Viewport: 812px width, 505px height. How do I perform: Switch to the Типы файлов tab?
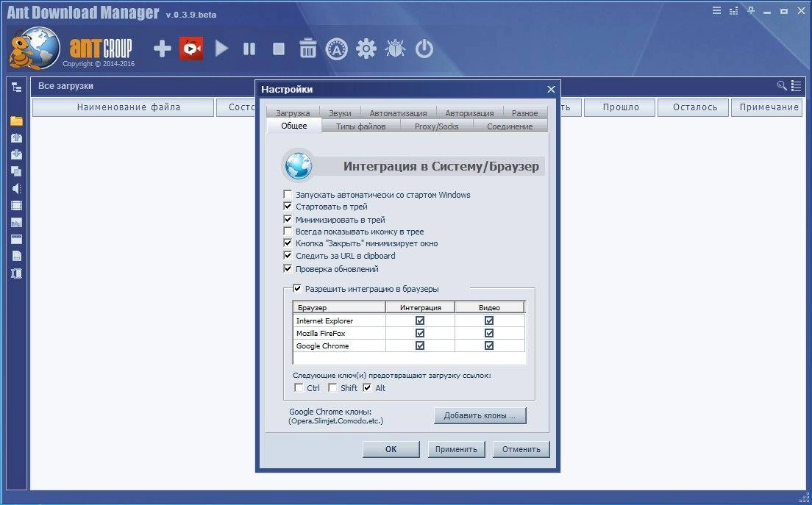tap(361, 126)
